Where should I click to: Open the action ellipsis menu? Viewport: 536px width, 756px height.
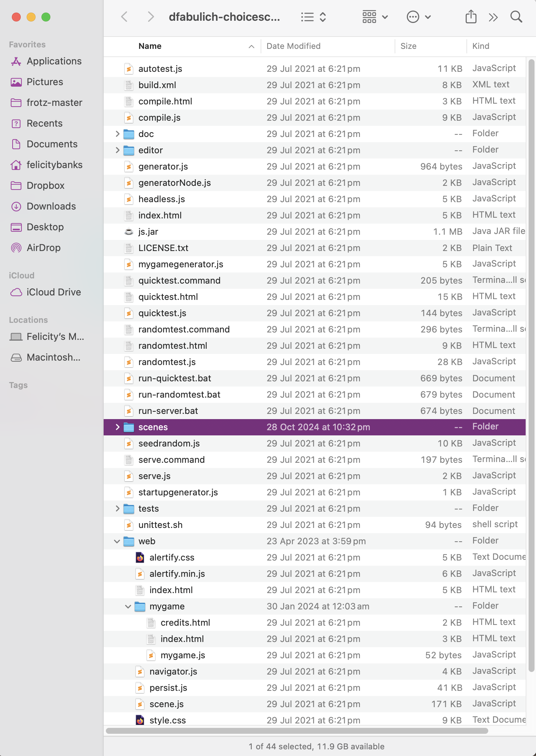(418, 17)
